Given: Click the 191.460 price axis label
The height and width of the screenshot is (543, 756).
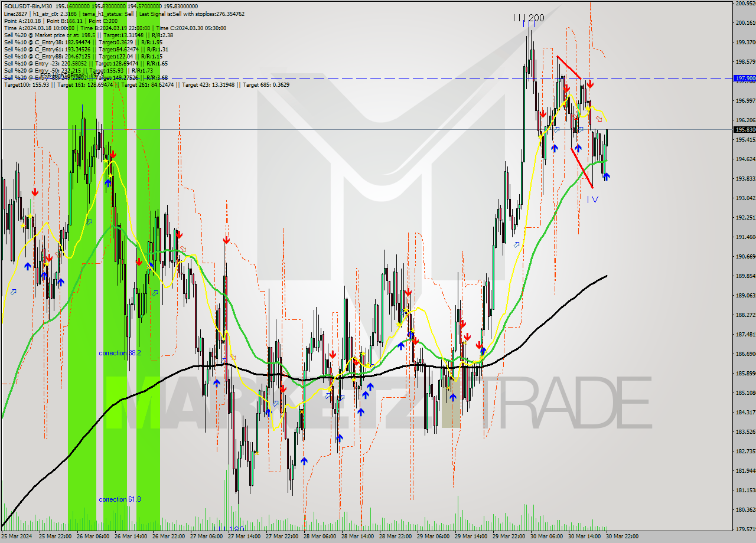Looking at the screenshot, I should pos(745,237).
